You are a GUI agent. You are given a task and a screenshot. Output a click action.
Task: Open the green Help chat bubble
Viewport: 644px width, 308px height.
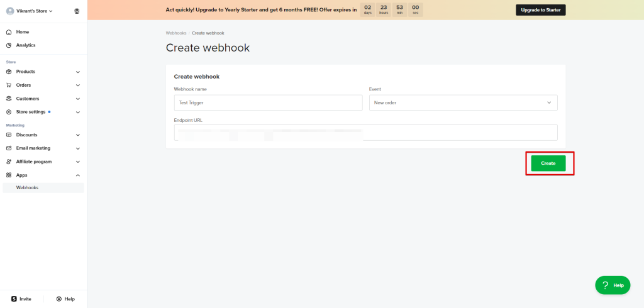[613, 285]
